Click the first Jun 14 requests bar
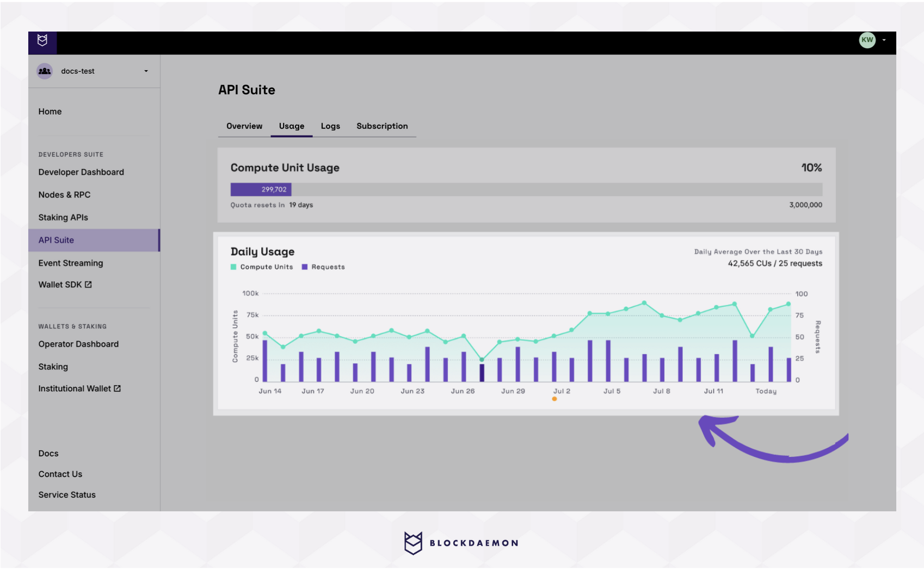The image size is (924, 569). (x=265, y=361)
